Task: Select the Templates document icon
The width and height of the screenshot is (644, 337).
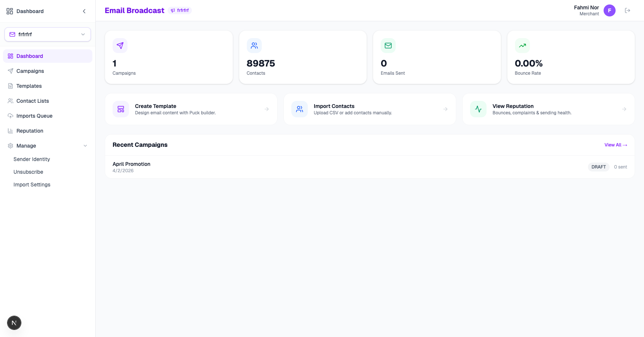Action: pos(11,86)
